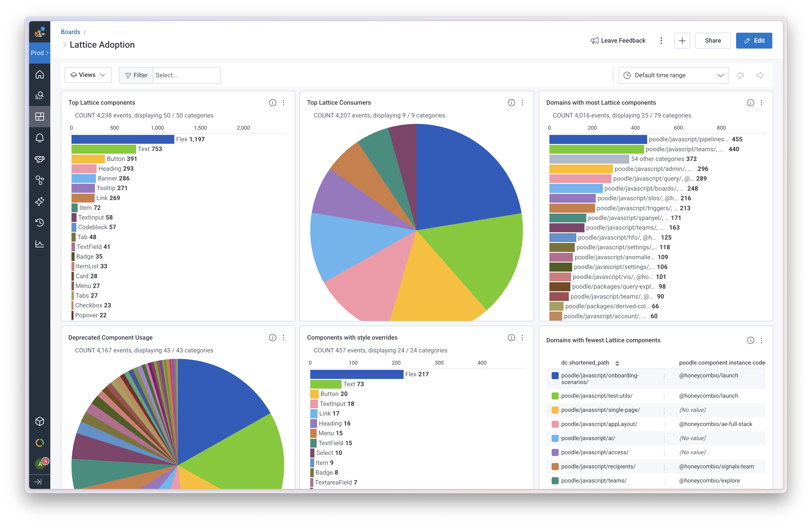This screenshot has width=812, height=526.
Task: Open options menu for Deprecated Component Usage
Action: 284,338
